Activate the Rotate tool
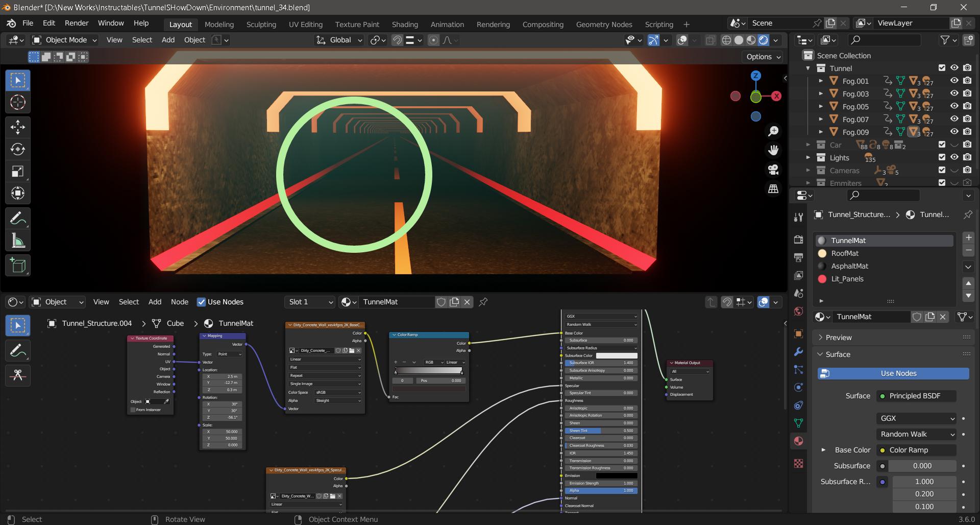This screenshot has height=525, width=980. pyautogui.click(x=18, y=149)
